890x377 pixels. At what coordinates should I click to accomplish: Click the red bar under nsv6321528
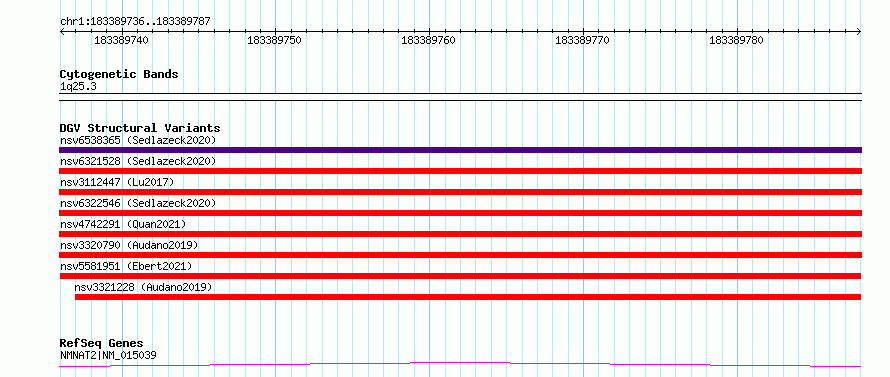[460, 171]
